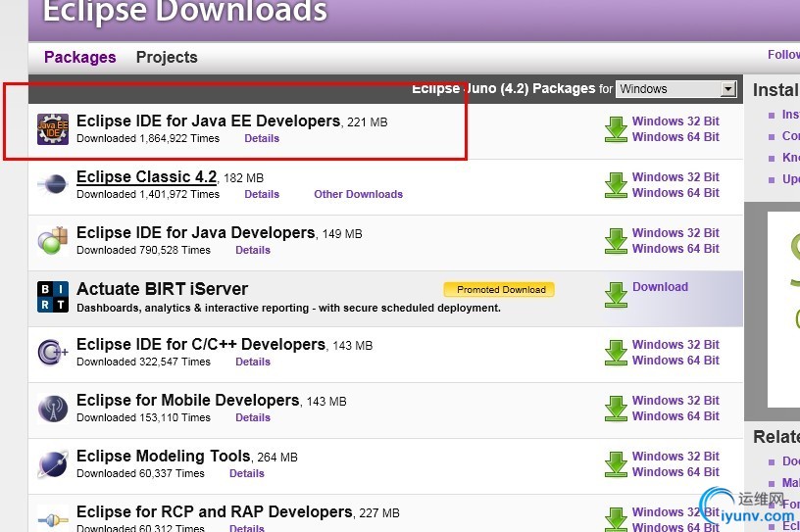800x532 pixels.
Task: Click the Promoted Download badge
Action: (499, 290)
